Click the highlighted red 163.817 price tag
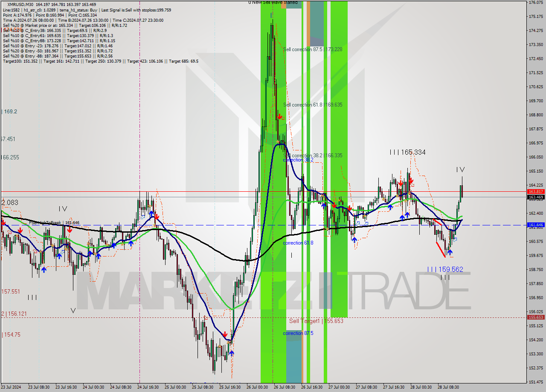 click(536, 192)
